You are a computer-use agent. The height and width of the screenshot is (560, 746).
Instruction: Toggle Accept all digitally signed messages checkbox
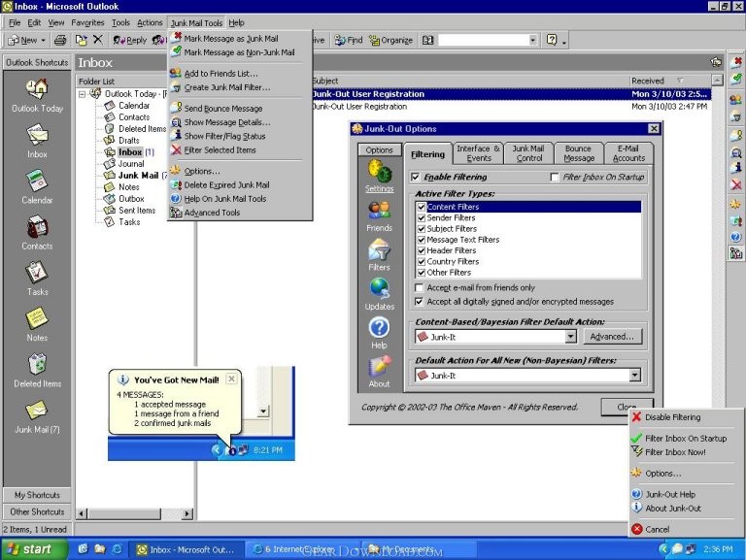point(420,302)
